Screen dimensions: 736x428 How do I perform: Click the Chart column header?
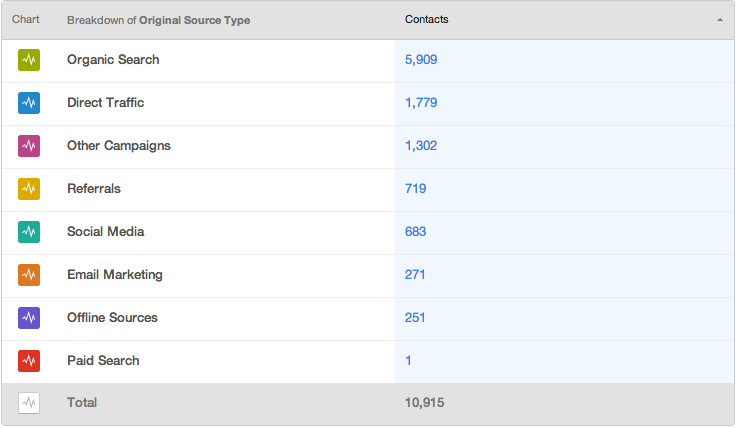pos(25,19)
